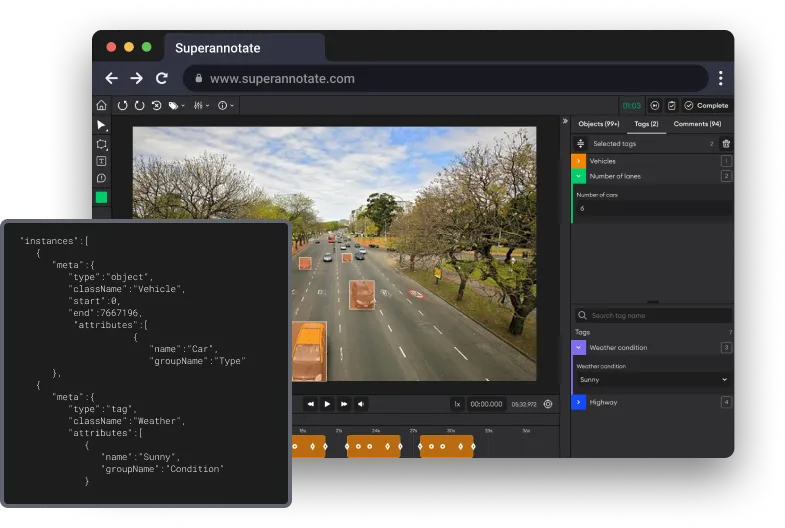Open the adjustment sliders dropdown
The height and width of the screenshot is (528, 785).
tap(201, 106)
